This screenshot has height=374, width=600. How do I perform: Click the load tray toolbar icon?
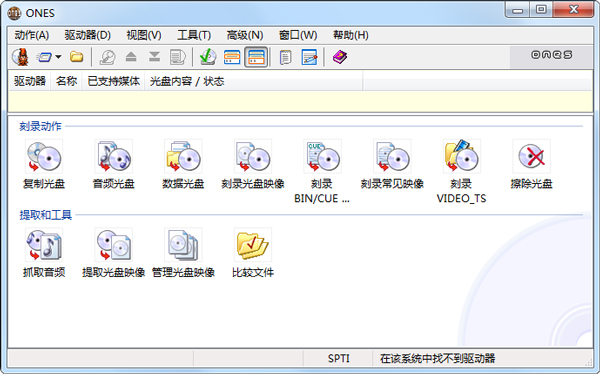154,57
